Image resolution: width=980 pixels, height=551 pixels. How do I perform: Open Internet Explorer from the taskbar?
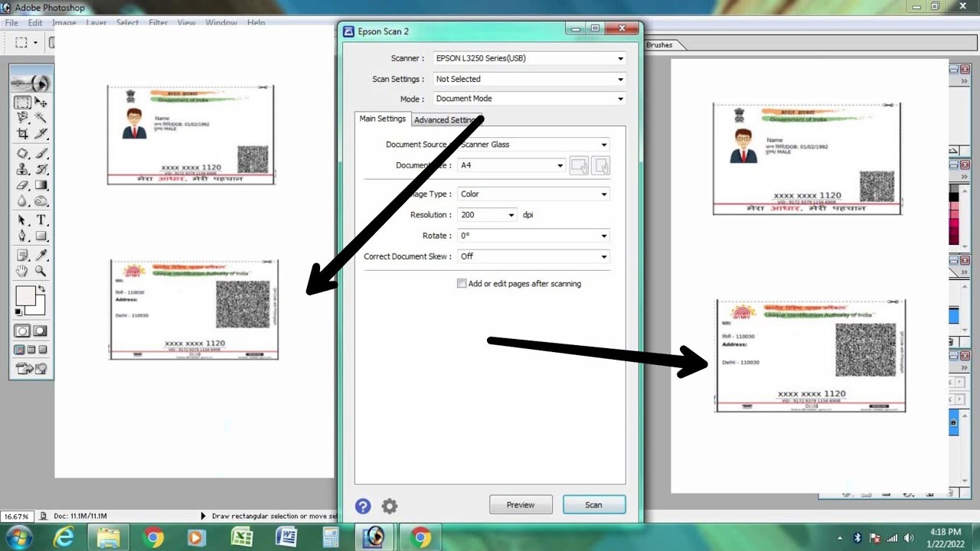click(64, 537)
